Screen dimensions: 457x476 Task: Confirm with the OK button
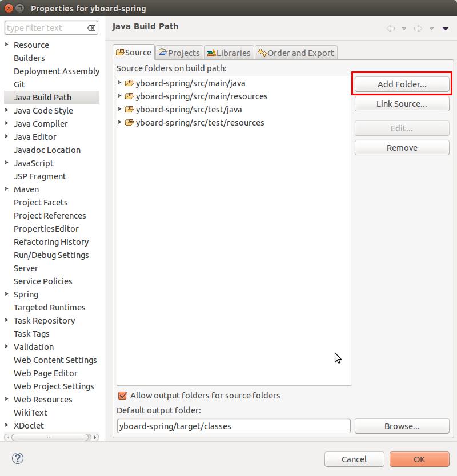coord(419,459)
